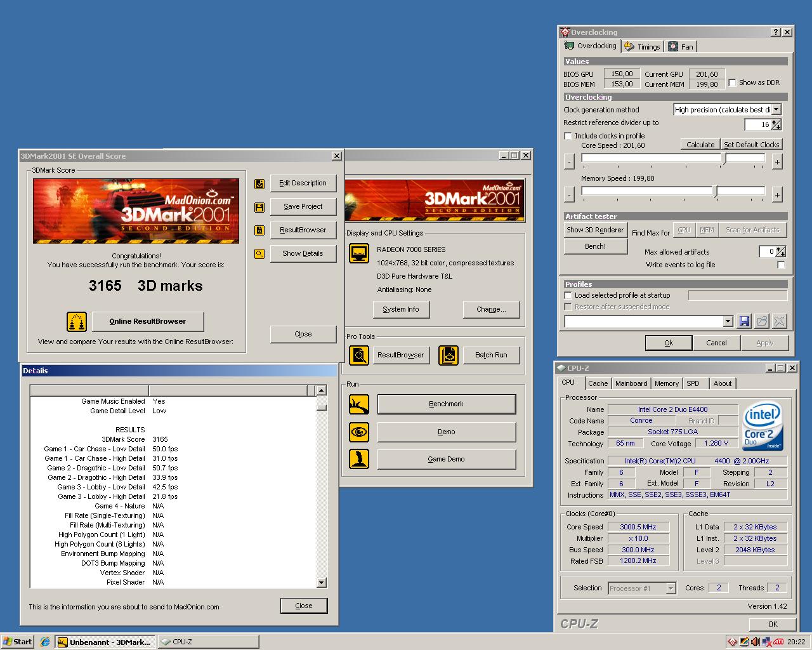812x650 pixels.
Task: Open the Mainboard tab in CPU-Z
Action: (631, 383)
